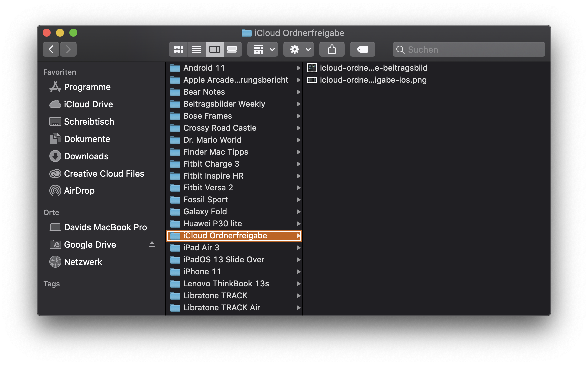Expand the Fitbit Versa 2 arrow

coord(298,188)
